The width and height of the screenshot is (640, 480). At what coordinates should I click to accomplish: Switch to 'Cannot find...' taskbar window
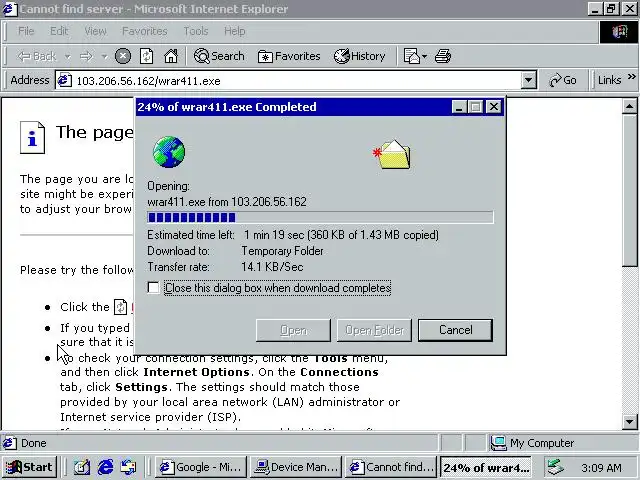click(x=391, y=467)
